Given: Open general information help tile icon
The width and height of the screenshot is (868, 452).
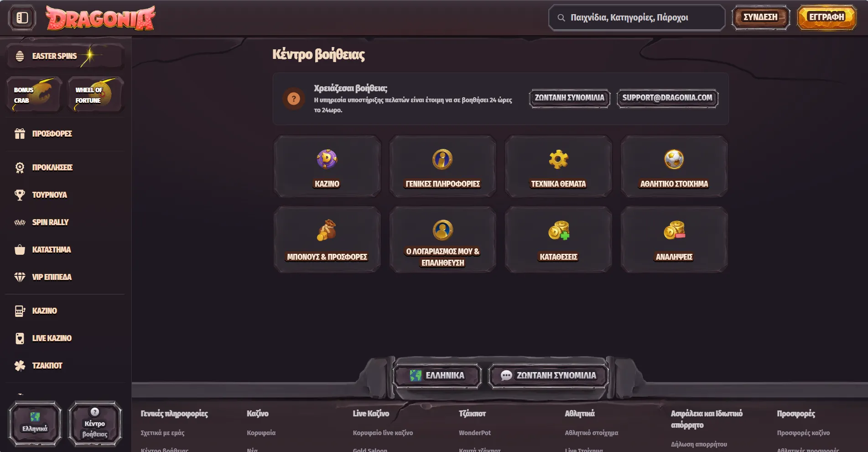Looking at the screenshot, I should [442, 159].
